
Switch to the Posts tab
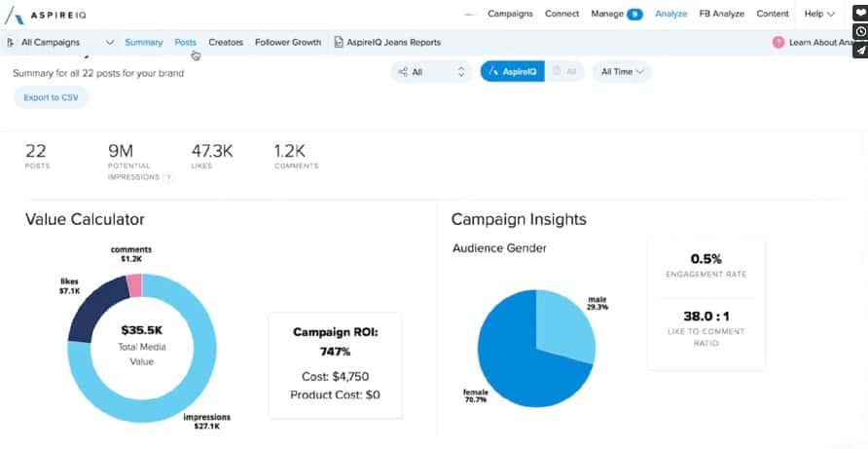click(x=186, y=42)
